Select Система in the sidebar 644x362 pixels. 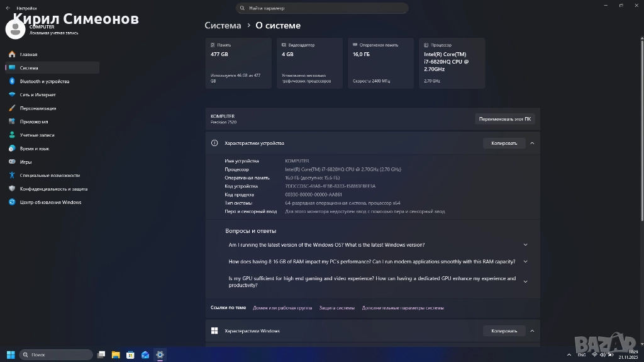tap(52, 68)
